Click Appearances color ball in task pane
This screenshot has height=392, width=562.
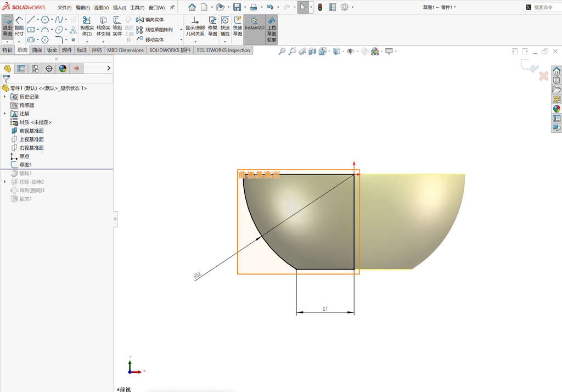(557, 109)
